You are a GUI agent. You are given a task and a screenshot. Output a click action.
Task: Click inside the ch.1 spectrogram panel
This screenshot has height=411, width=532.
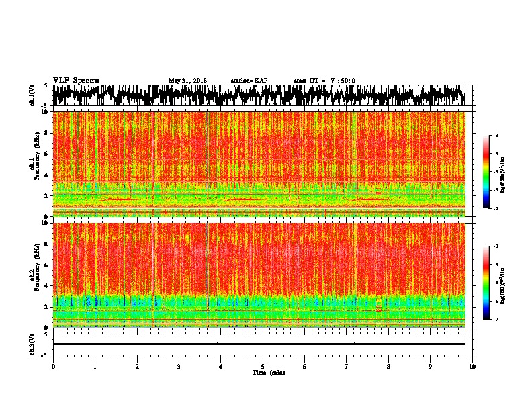click(x=259, y=164)
